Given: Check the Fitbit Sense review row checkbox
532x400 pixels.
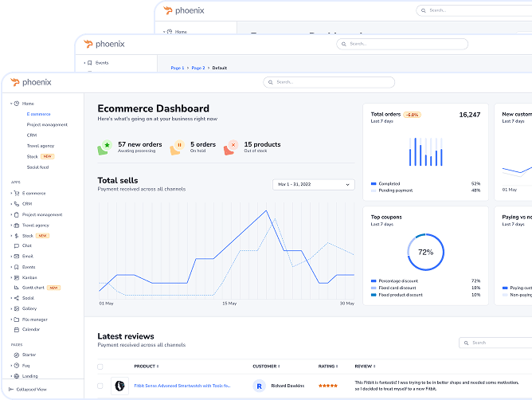Looking at the screenshot, I should [100, 386].
